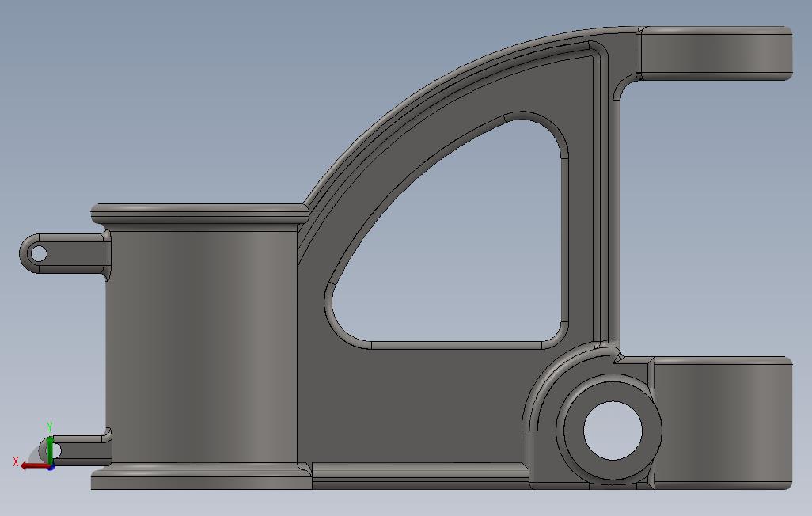Click the red X axis arrow of the triad
This screenshot has height=516, width=812.
tap(35, 466)
